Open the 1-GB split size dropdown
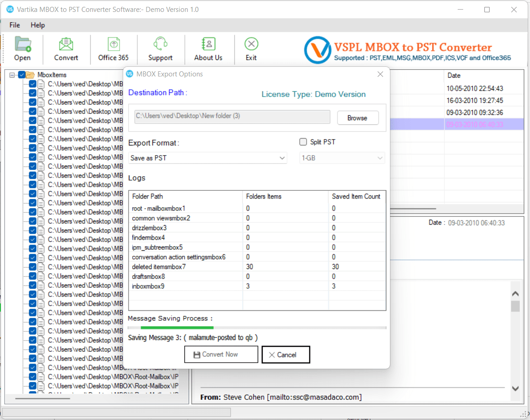The image size is (530, 420). pyautogui.click(x=342, y=158)
